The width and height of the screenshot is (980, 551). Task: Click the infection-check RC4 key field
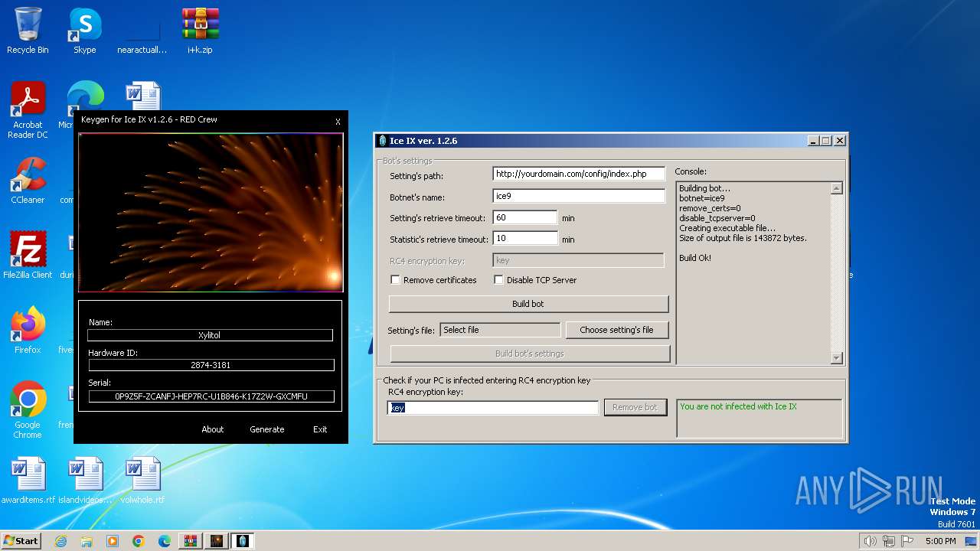pos(493,408)
